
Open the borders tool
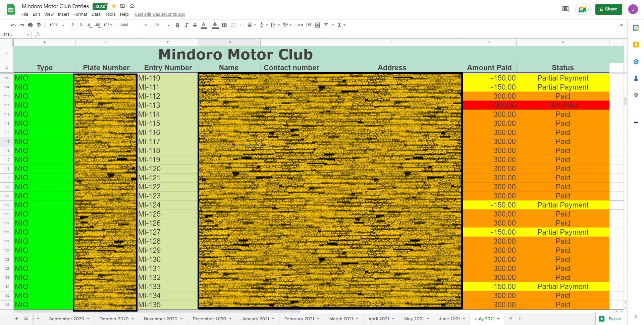click(x=224, y=25)
